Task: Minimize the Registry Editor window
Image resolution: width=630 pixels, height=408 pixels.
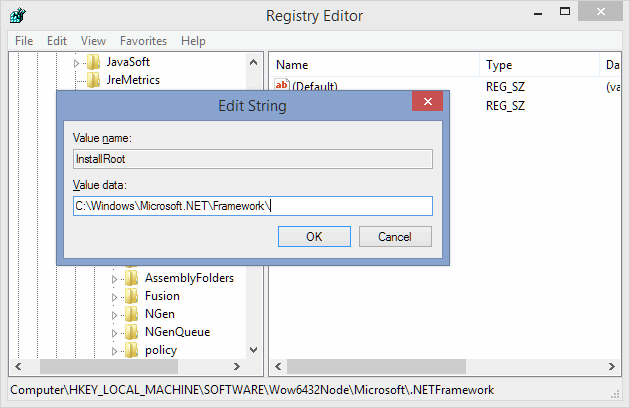Action: (x=538, y=13)
